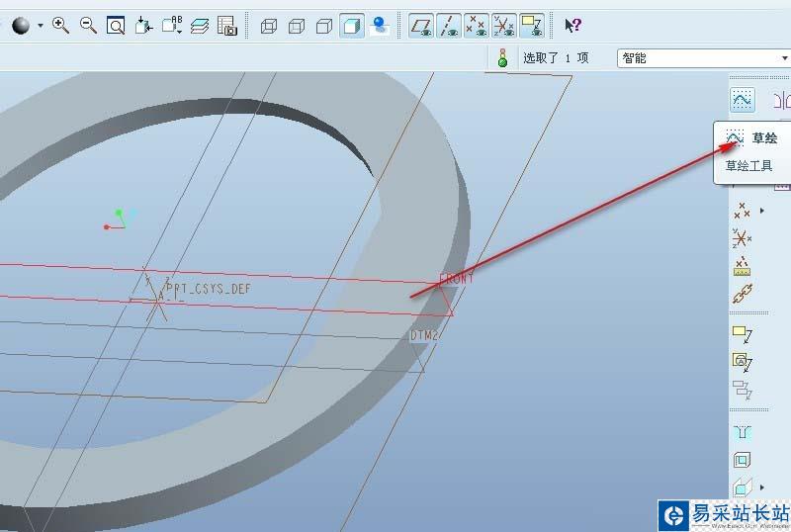791x532 pixels.
Task: Open the Layers tool in the top toolbar
Action: pos(200,26)
